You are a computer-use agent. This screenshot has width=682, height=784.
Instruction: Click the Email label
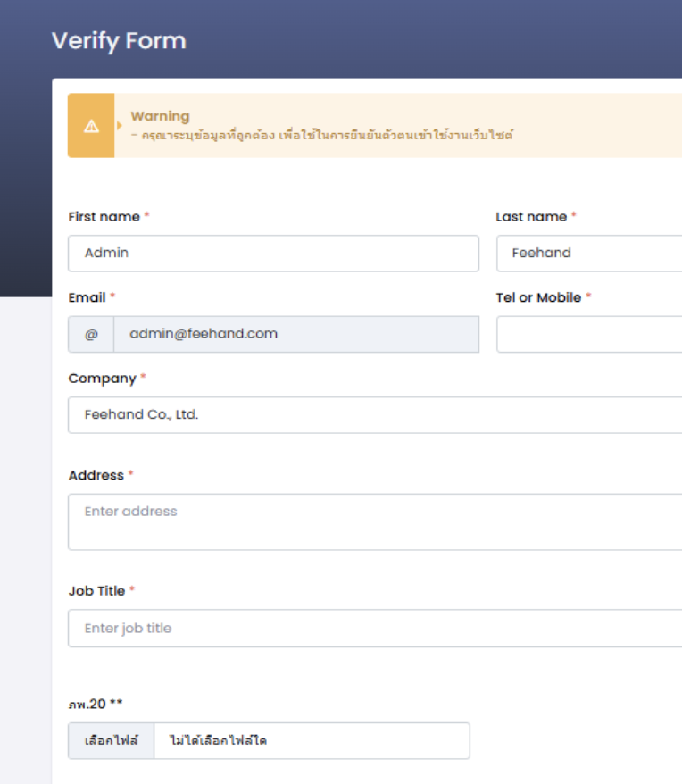[x=87, y=297]
